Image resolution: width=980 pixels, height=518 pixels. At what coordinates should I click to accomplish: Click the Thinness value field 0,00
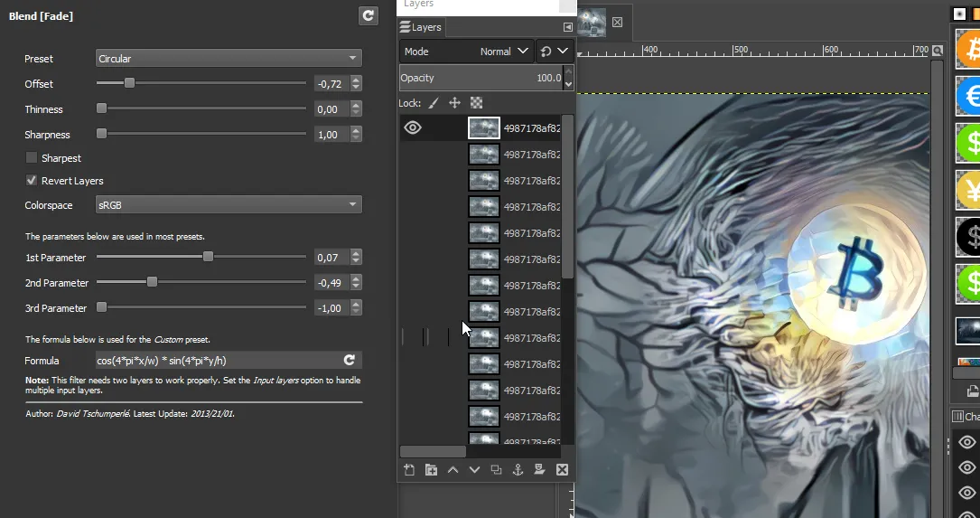pos(331,109)
